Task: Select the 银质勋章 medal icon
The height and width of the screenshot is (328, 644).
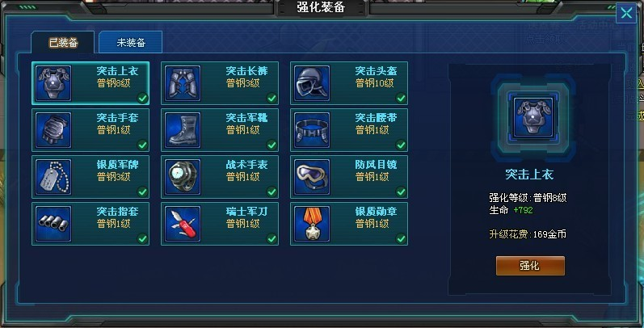Action: (x=312, y=224)
